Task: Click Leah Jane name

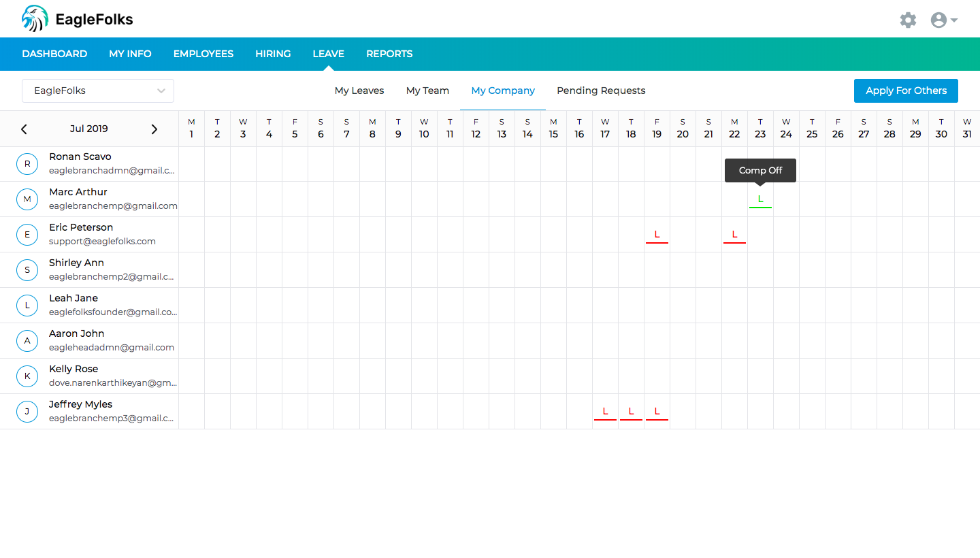Action: (73, 298)
